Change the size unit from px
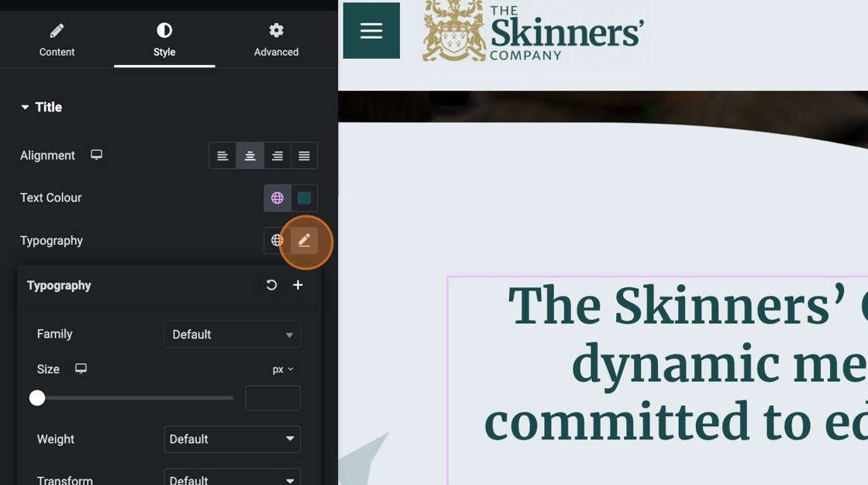This screenshot has width=868, height=485. (x=283, y=370)
